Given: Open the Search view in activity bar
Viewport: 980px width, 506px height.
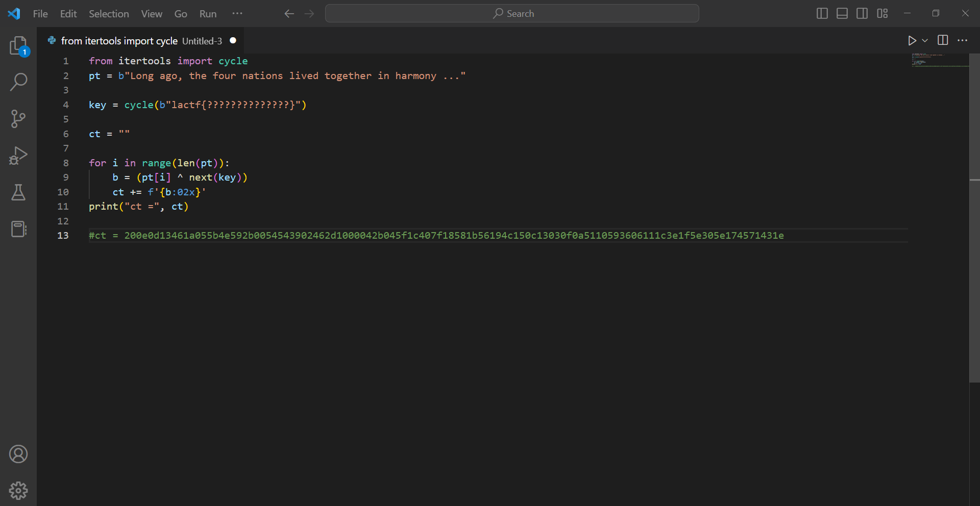Looking at the screenshot, I should pyautogui.click(x=18, y=82).
